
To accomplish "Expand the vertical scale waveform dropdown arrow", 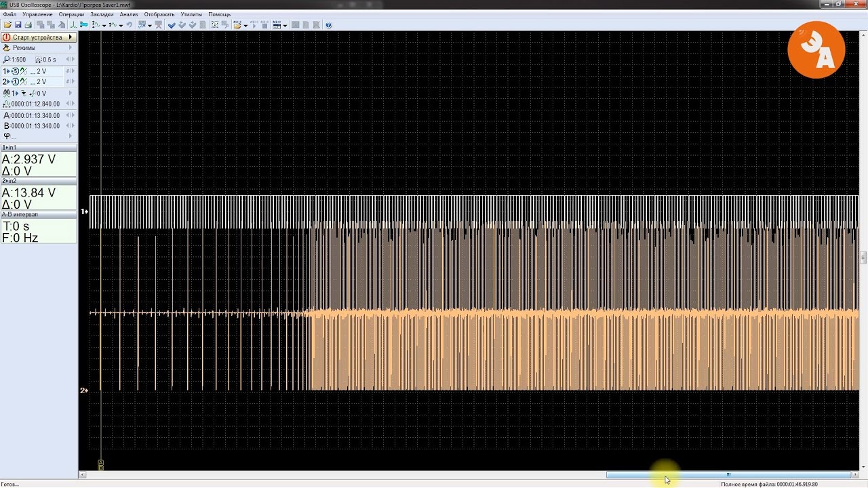I will pos(104,26).
